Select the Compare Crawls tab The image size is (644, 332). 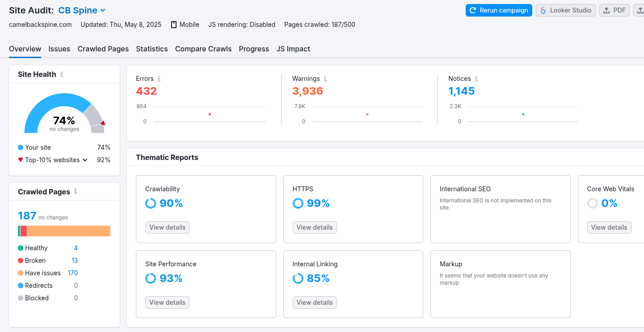pos(203,49)
